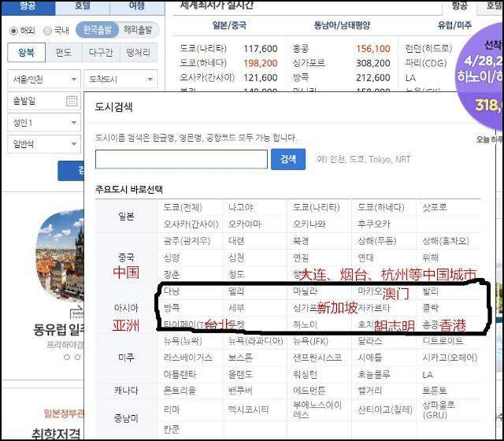Image resolution: width=504 pixels, height=441 pixels.
Task: Choose 오사카(간사이) in the quick-select city grid
Action: [191, 224]
